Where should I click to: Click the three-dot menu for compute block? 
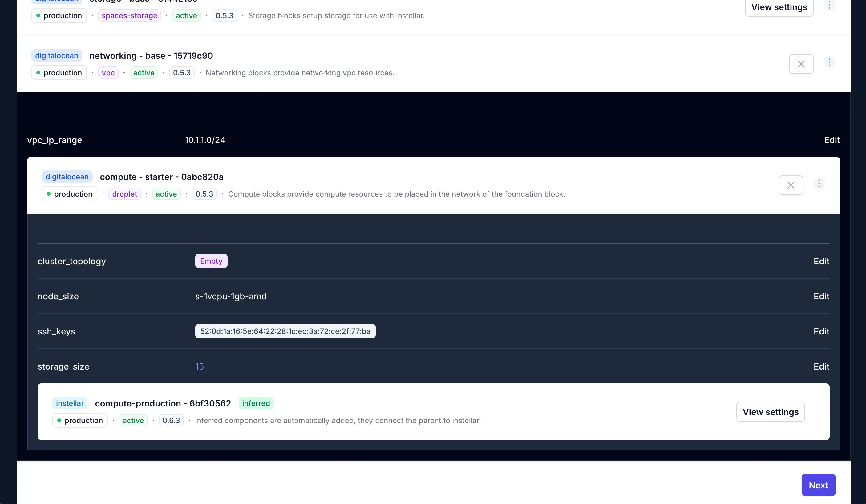819,184
